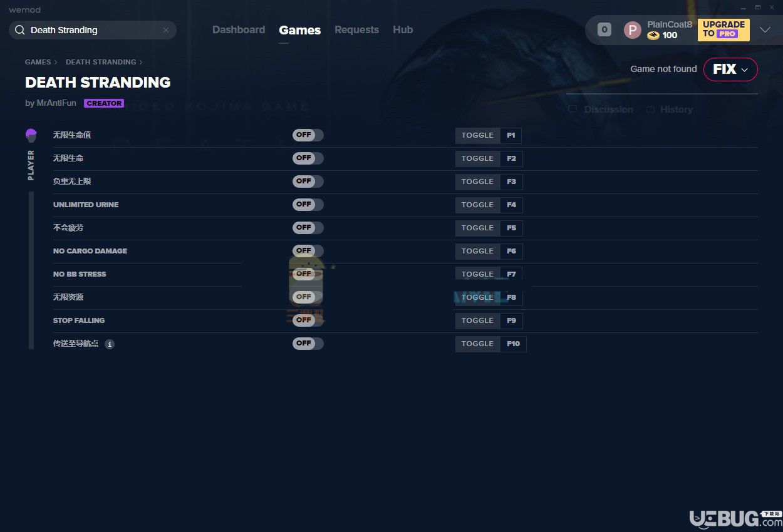Click the coin balance icon

point(653,36)
